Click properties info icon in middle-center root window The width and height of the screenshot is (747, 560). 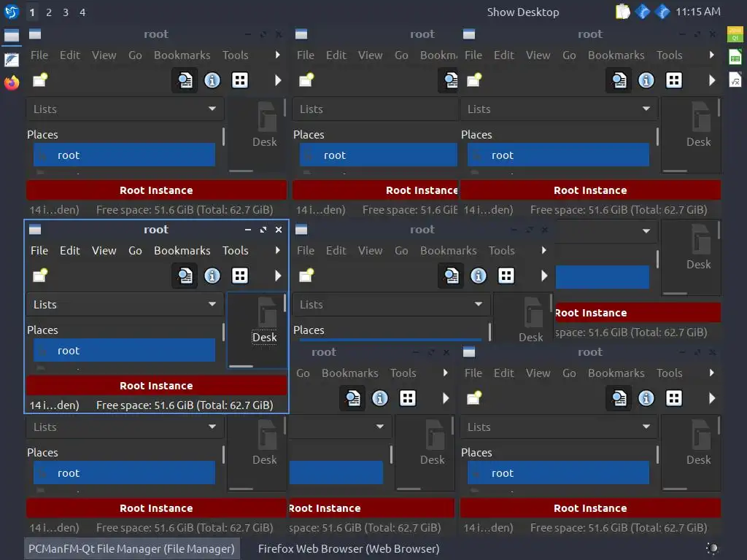point(479,276)
